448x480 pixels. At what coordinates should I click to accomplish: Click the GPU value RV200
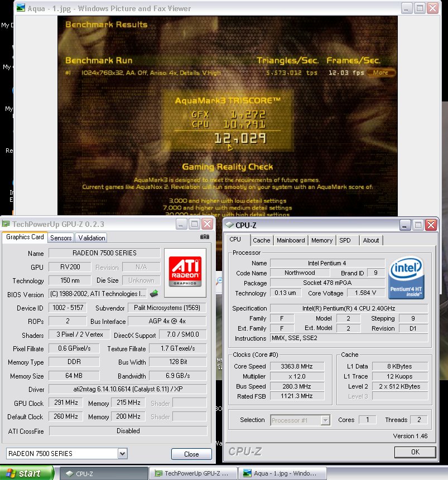(70, 267)
